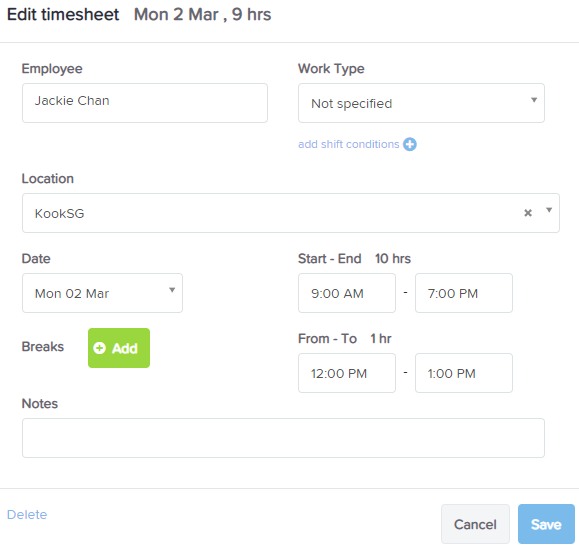Expand the Location dropdown arrow
The height and width of the screenshot is (553, 579).
(549, 210)
